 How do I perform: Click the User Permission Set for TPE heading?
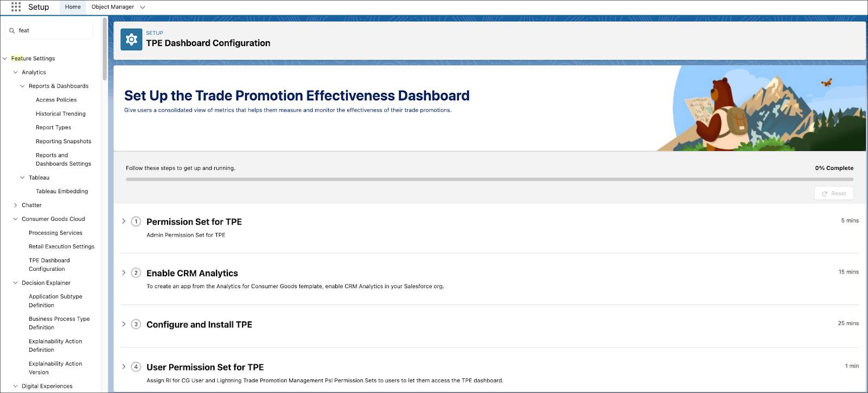coord(205,367)
